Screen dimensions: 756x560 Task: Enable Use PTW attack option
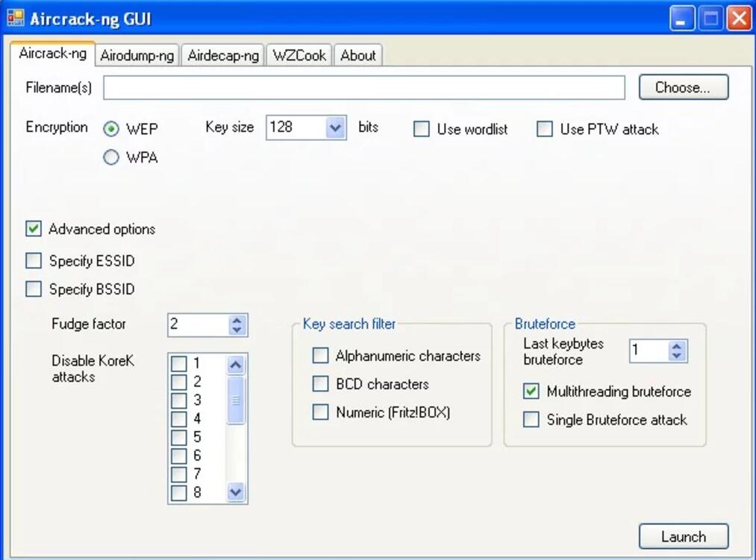545,129
